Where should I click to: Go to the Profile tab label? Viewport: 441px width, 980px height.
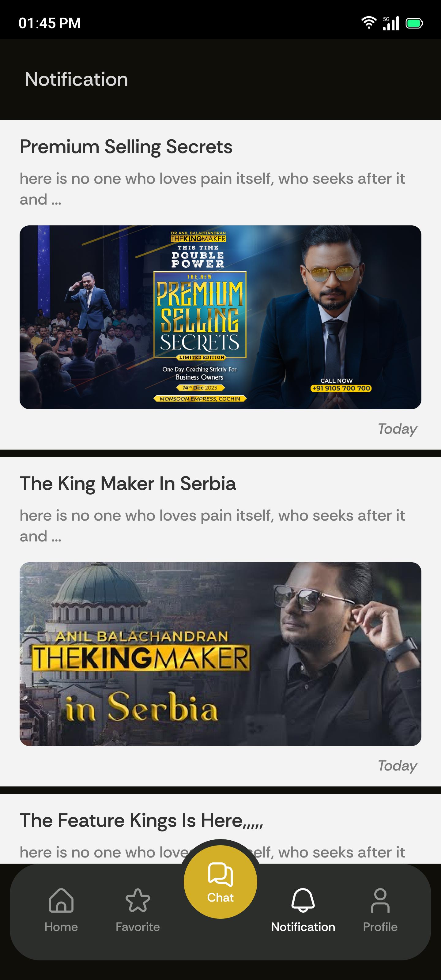[x=380, y=927]
